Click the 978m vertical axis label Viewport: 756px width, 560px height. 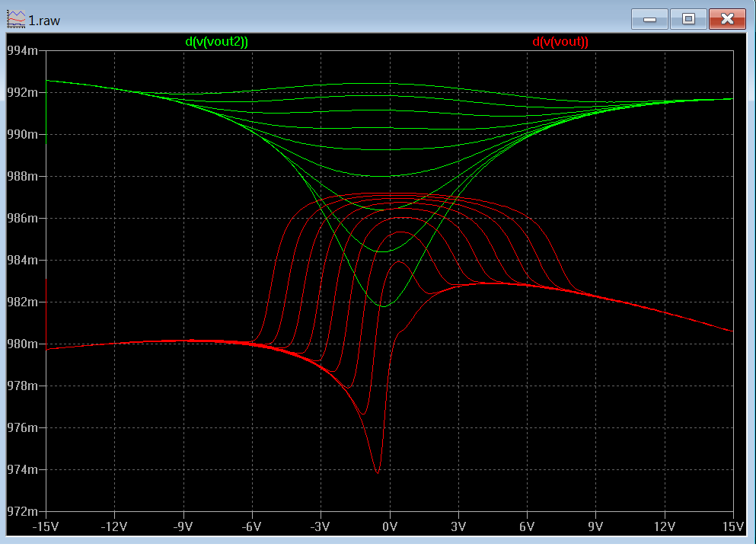[x=22, y=386]
